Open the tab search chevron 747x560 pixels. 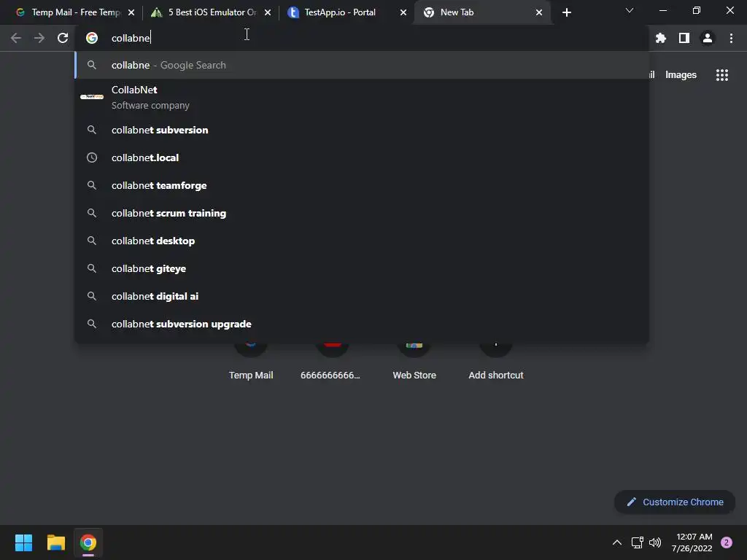630,10
